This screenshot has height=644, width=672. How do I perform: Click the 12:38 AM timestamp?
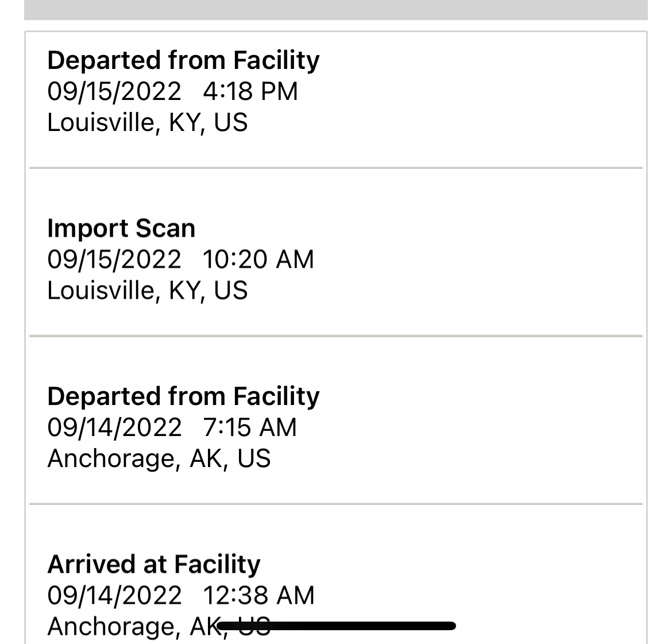point(258,595)
